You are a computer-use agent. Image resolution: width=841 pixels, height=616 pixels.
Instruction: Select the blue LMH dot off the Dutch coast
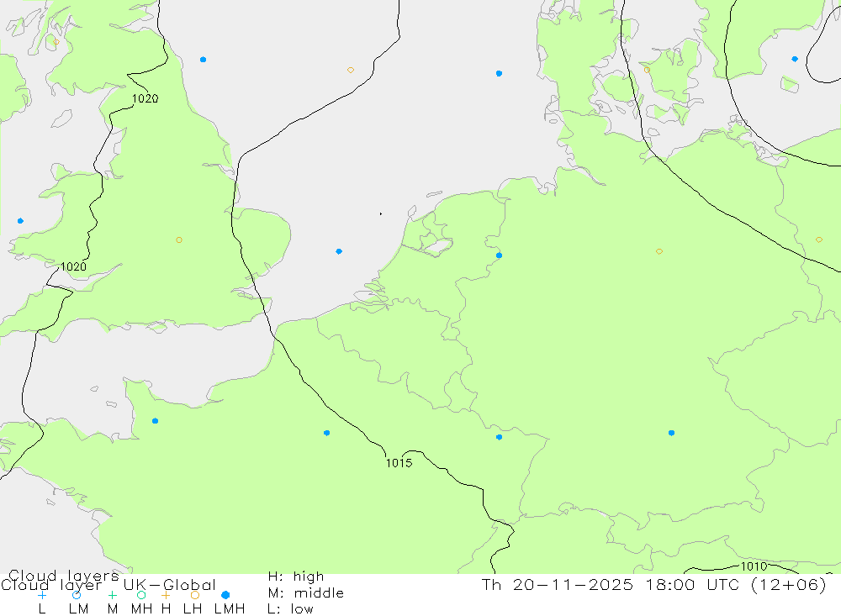coord(339,251)
